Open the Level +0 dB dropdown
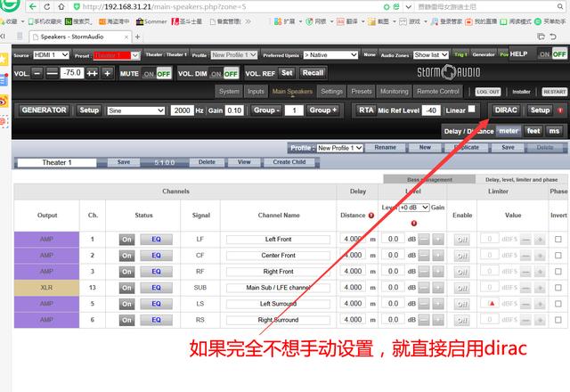This screenshot has width=570, height=392. point(414,208)
